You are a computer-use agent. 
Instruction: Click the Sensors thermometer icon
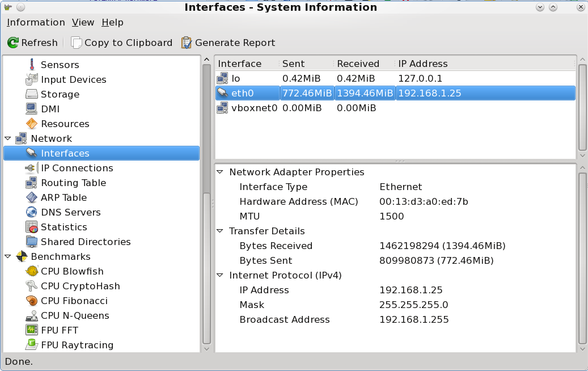point(32,65)
